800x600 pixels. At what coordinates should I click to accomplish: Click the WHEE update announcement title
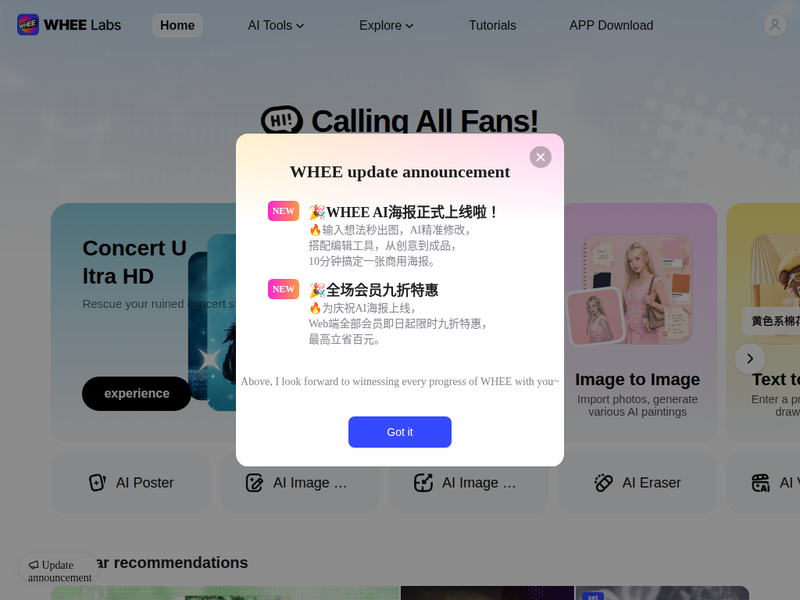[x=399, y=172]
